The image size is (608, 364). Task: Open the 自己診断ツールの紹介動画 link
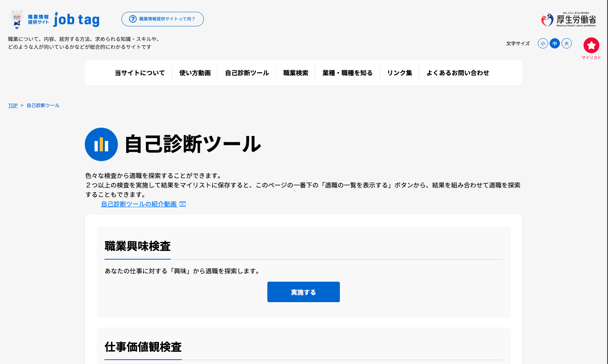[x=139, y=204]
